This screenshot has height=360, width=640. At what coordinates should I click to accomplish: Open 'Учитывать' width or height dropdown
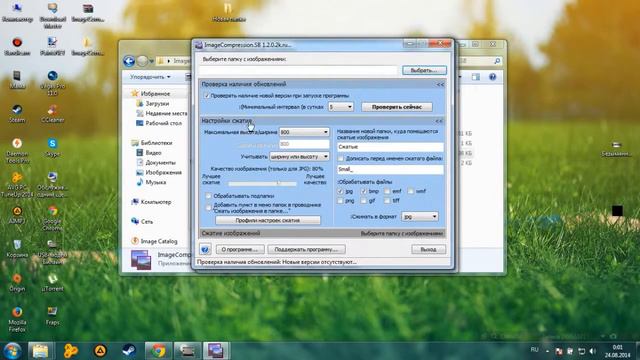tap(299, 157)
